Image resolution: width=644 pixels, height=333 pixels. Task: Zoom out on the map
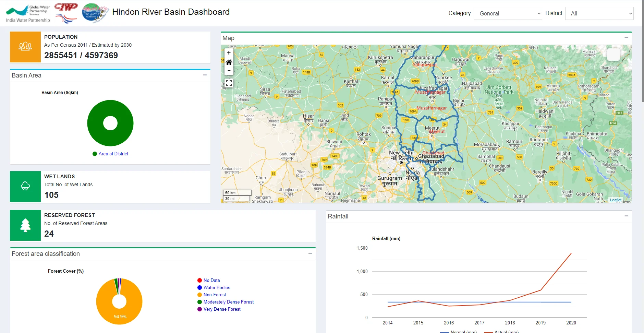pos(229,71)
